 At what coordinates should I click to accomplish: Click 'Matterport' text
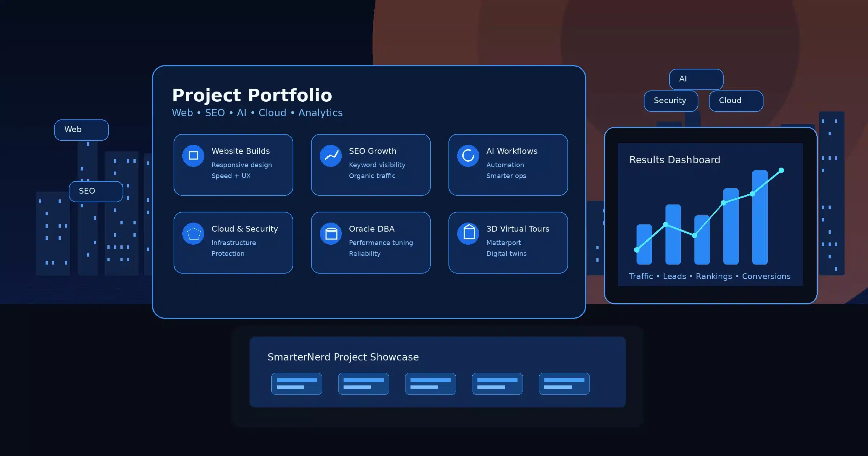pyautogui.click(x=503, y=243)
